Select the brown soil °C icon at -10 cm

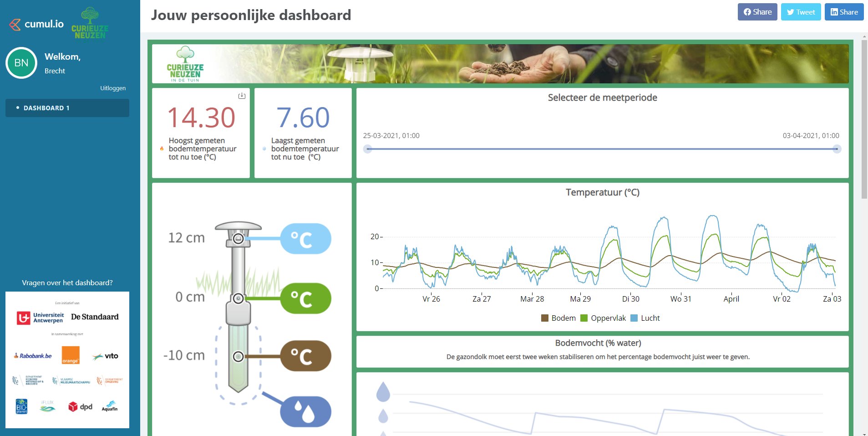point(306,356)
